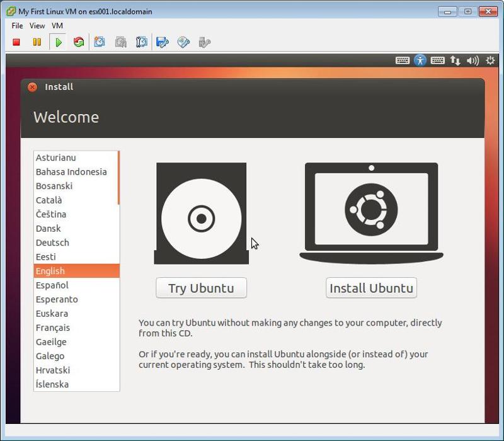The image size is (504, 441).
Task: Choose Čeština language
Action: pos(76,214)
